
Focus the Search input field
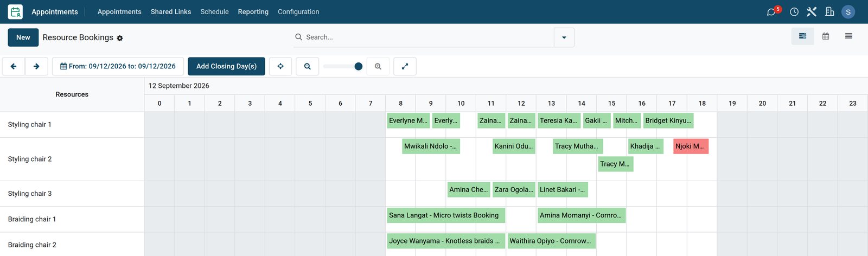427,37
